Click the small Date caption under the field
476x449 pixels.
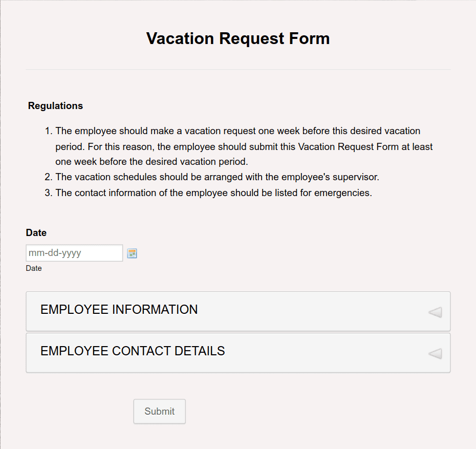pyautogui.click(x=33, y=268)
